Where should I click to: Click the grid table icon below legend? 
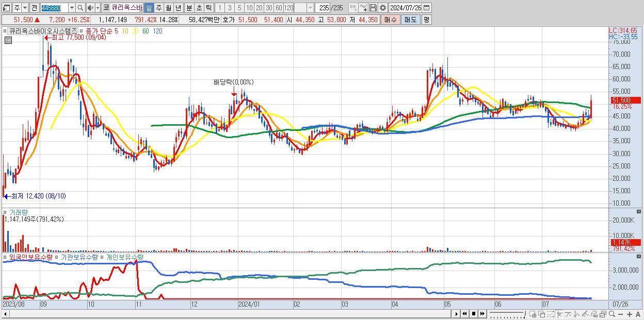[8, 40]
